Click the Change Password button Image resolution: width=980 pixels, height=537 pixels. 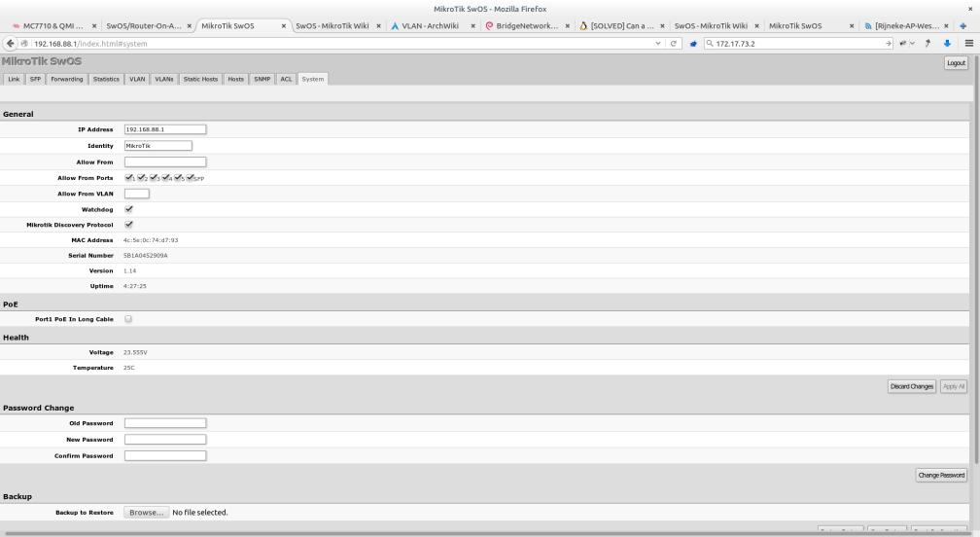coord(941,475)
